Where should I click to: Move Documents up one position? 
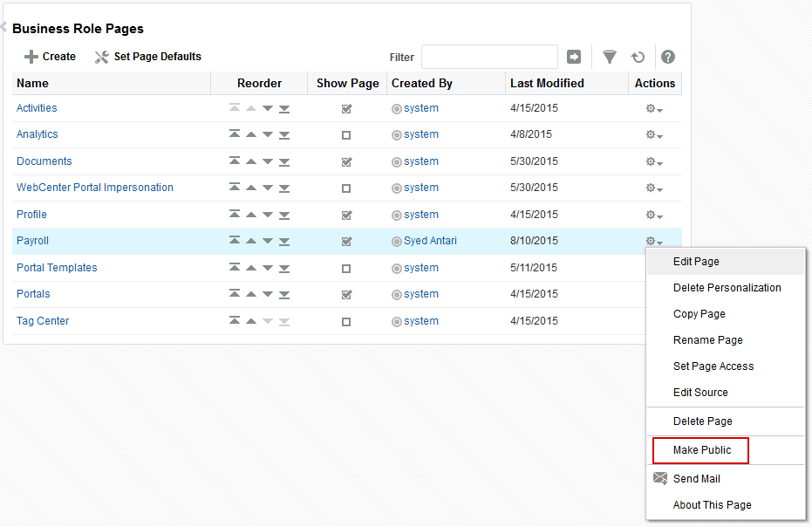(x=251, y=161)
